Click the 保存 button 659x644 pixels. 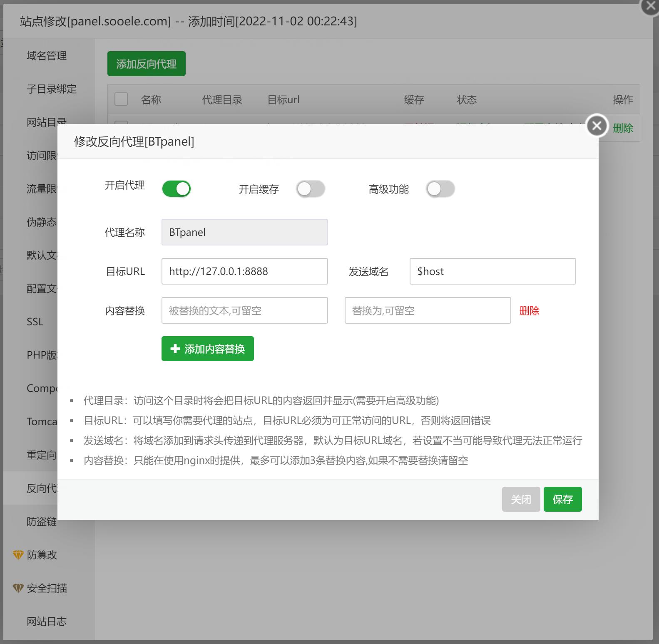(562, 499)
